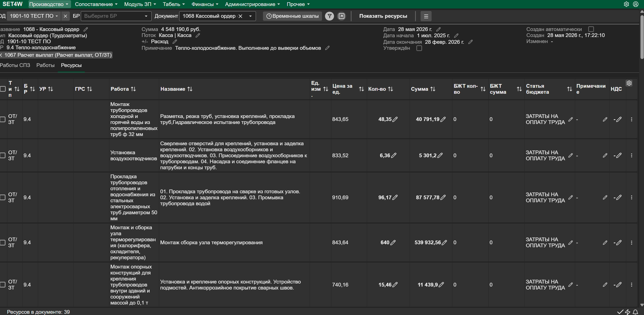Select row checkbox for price 843,64
Image resolution: width=644 pixels, height=315 pixels.
click(3, 242)
